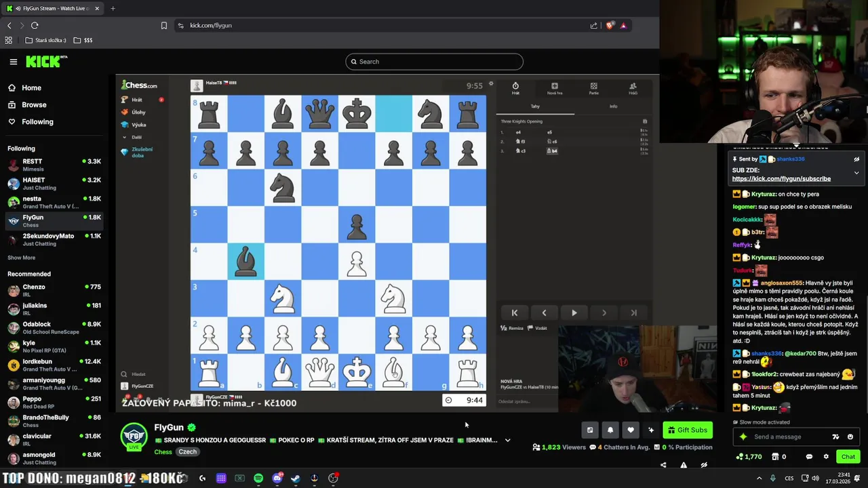Click the Chess.com logo in video

140,85
